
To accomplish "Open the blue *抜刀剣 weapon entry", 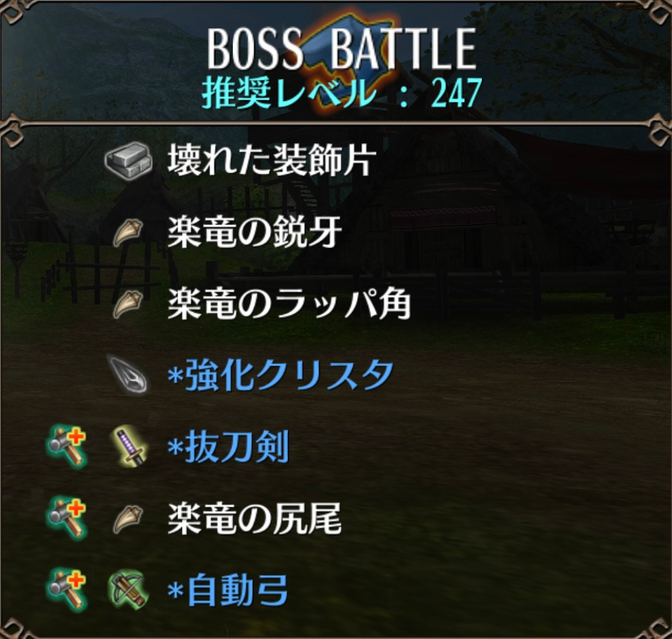I will pyautogui.click(x=228, y=447).
